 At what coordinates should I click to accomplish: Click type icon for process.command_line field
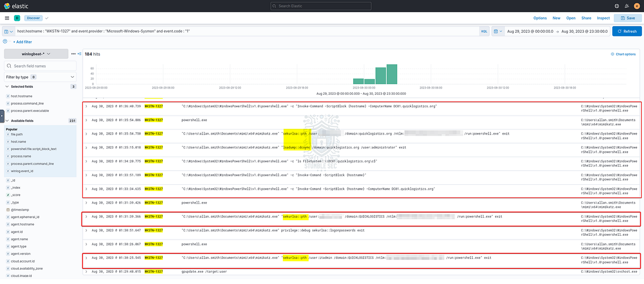8,103
